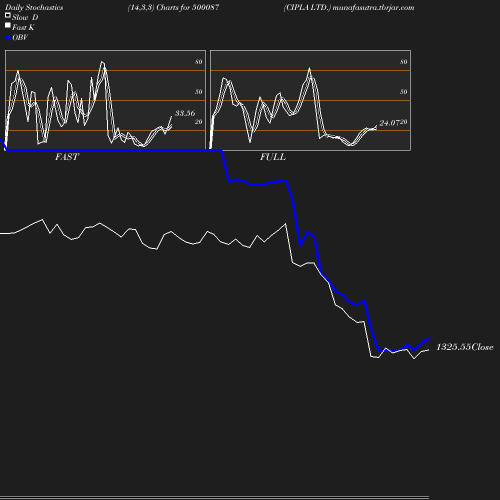
Task: Click the 'FAST' chart caption
Action: 67,157
